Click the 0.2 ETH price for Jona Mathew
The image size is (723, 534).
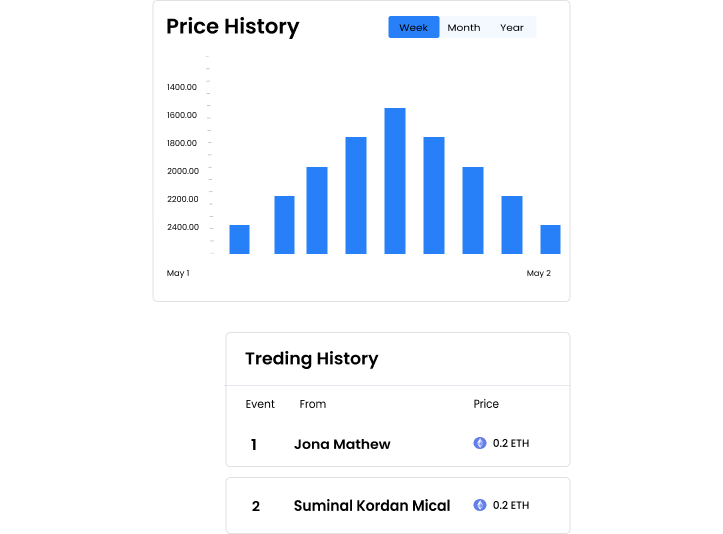click(x=511, y=443)
